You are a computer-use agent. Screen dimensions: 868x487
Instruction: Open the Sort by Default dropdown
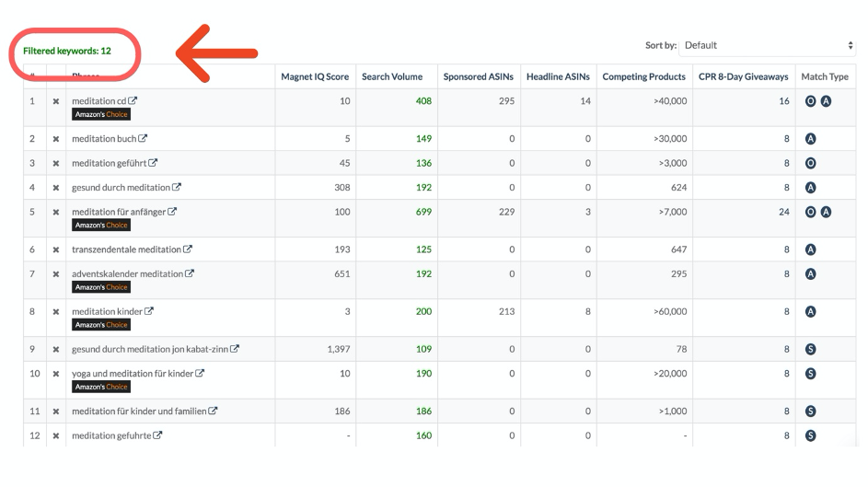click(768, 45)
